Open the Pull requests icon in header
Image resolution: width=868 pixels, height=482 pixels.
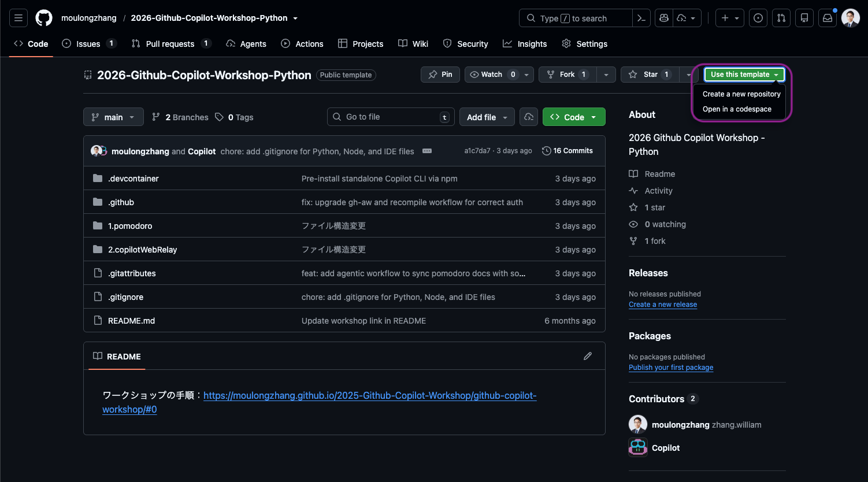click(x=781, y=18)
